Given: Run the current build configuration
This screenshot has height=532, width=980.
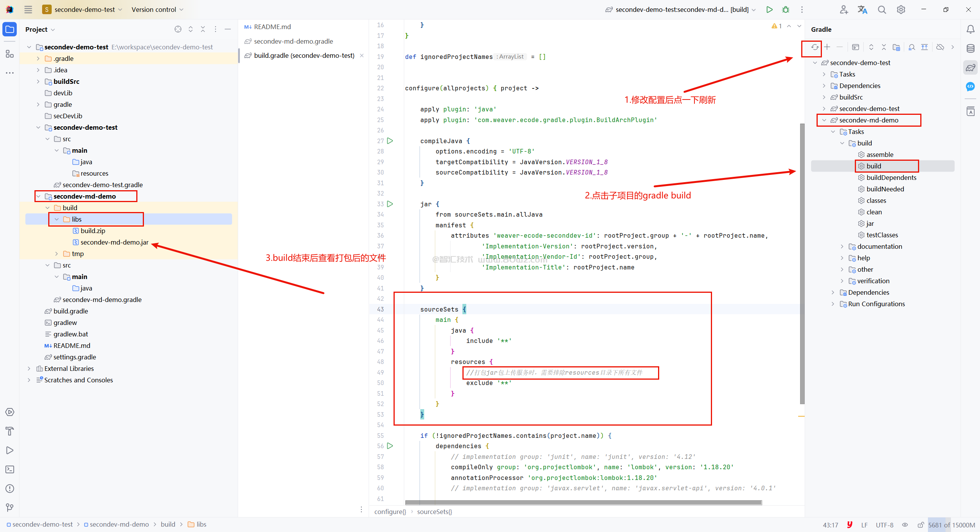Looking at the screenshot, I should (769, 10).
